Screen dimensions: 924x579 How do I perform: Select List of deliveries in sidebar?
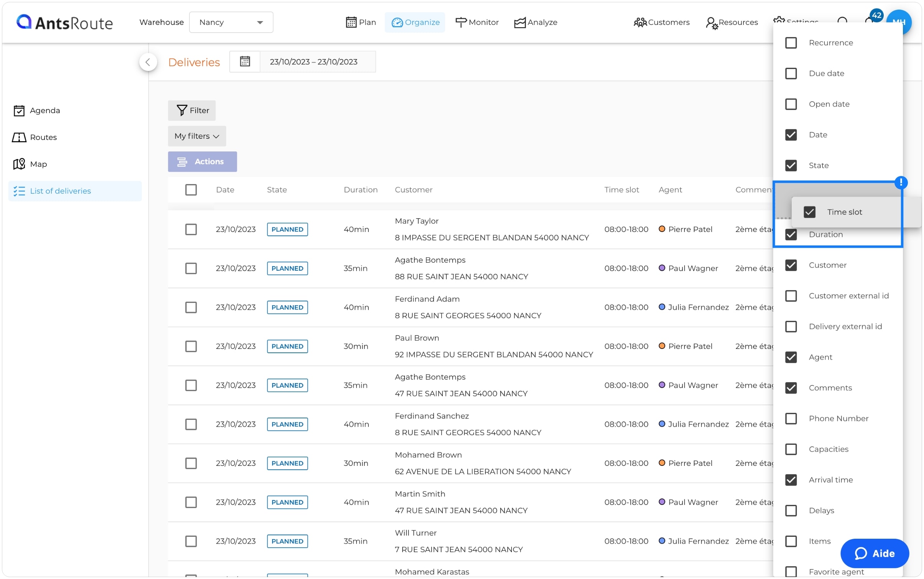75,191
